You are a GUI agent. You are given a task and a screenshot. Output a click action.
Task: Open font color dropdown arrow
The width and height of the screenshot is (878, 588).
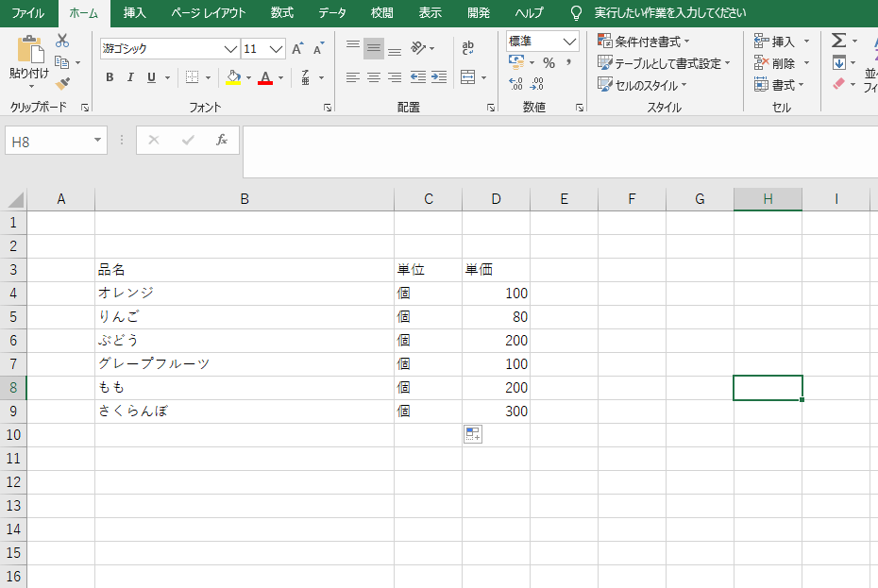[281, 77]
